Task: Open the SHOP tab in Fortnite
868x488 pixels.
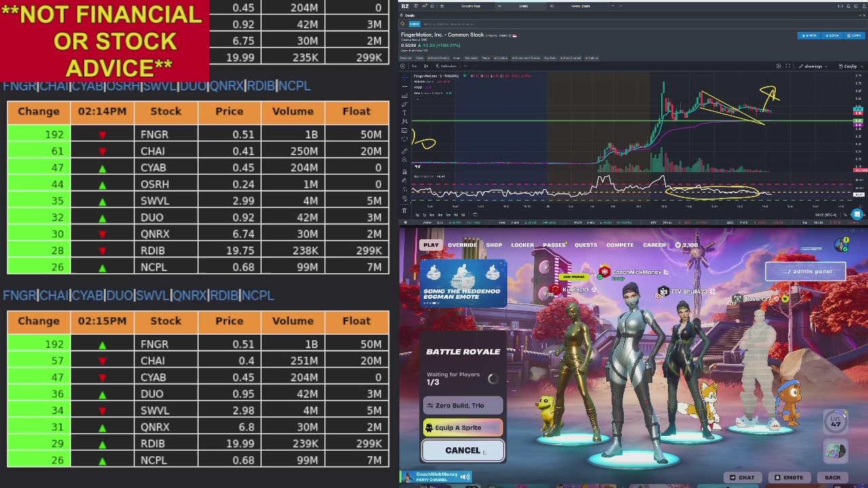Action: coord(494,245)
